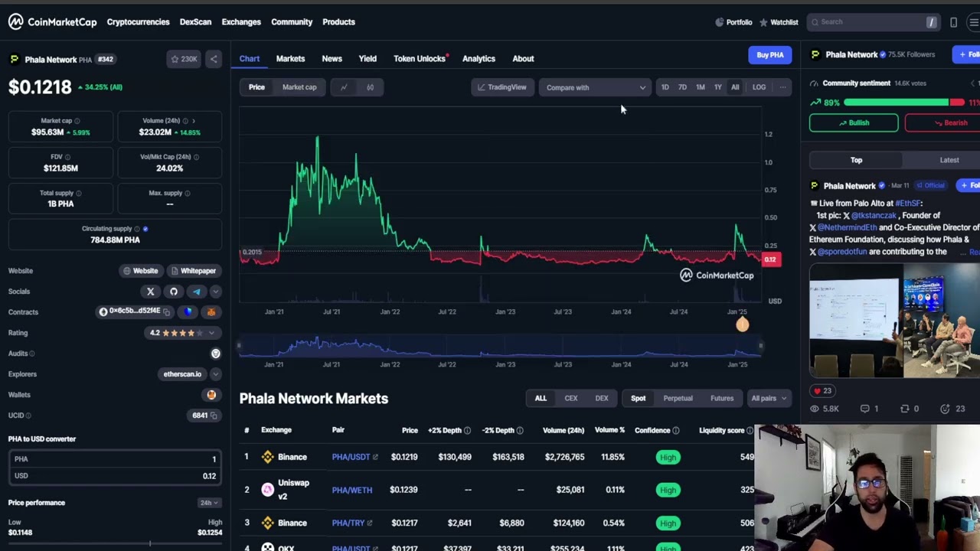This screenshot has height=551, width=980.
Task: Open the Cryptocurrencies menu
Action: (x=138, y=22)
